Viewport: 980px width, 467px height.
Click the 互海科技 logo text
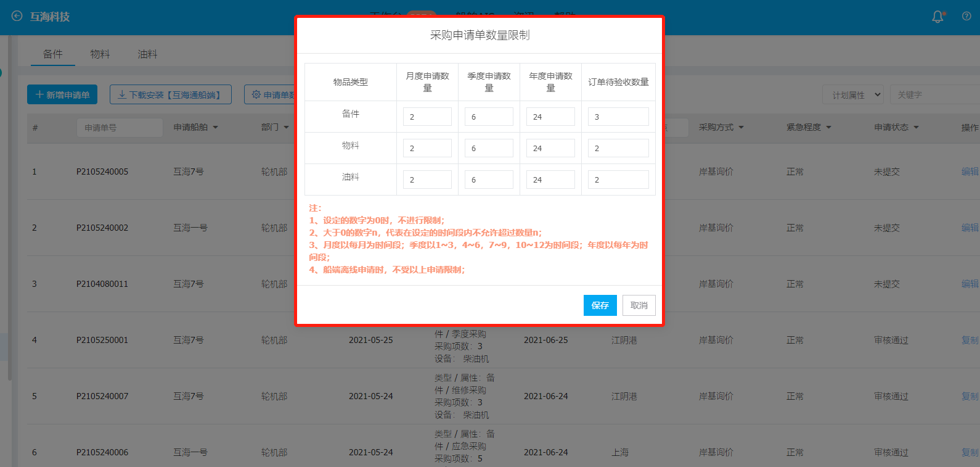point(50,17)
